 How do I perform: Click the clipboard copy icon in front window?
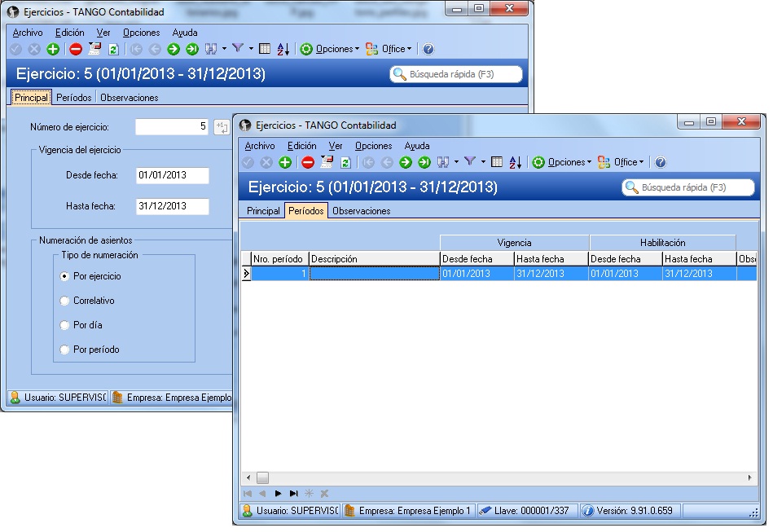pos(327,162)
